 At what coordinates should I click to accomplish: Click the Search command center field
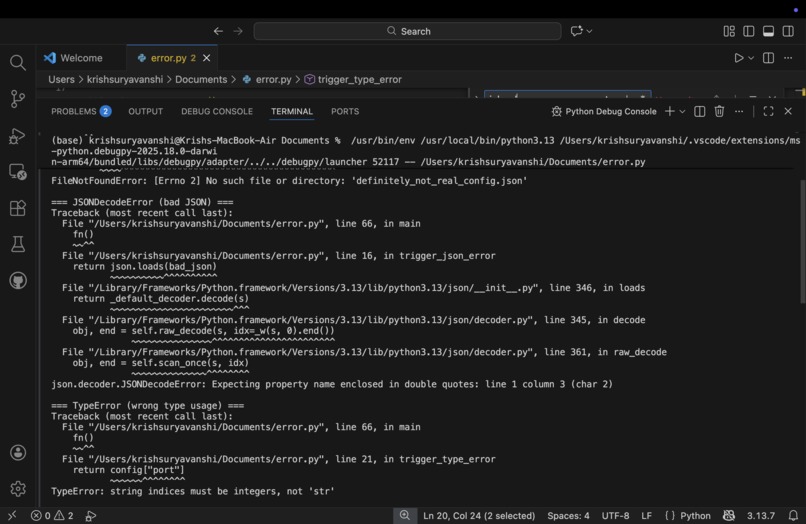pos(407,31)
